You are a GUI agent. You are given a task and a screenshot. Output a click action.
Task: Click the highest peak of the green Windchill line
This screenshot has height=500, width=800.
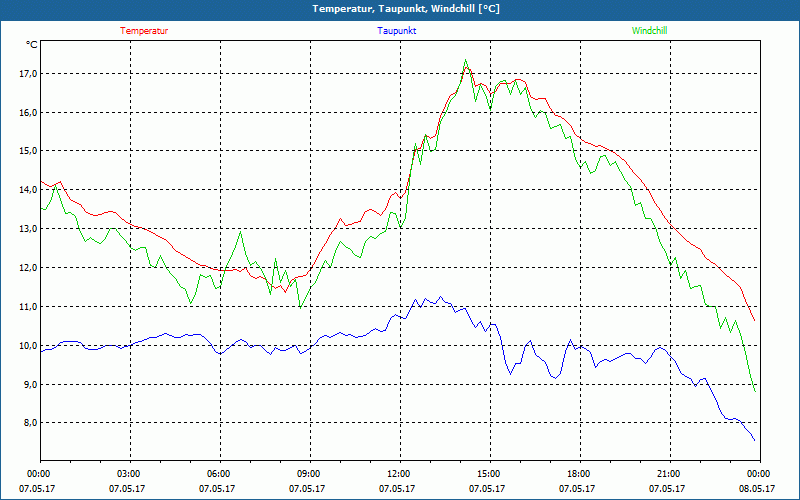pyautogui.click(x=466, y=60)
